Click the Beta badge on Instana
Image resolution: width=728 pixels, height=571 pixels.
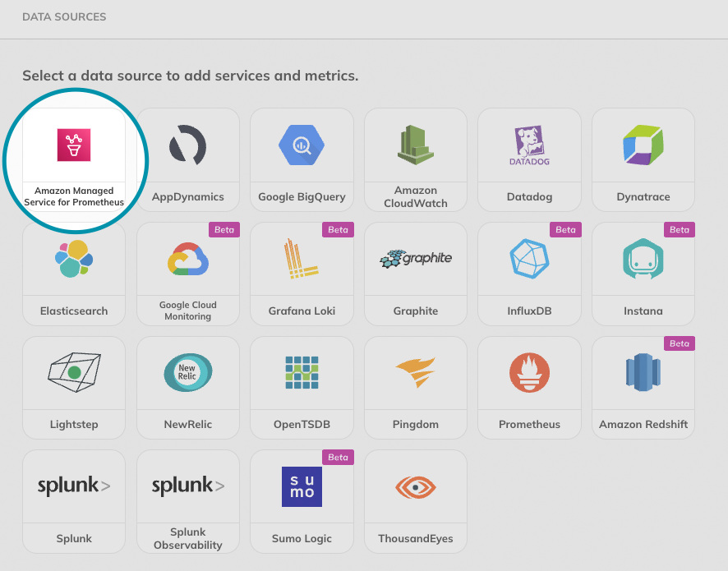click(680, 230)
